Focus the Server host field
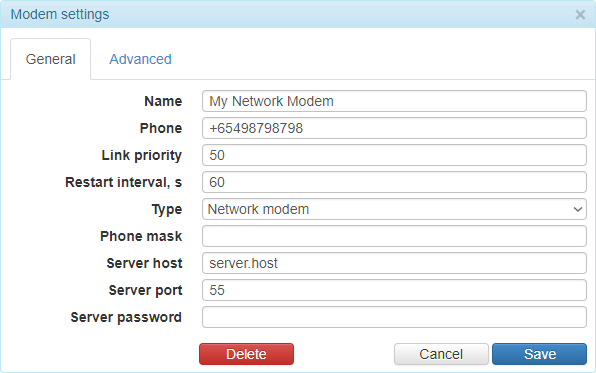Image resolution: width=596 pixels, height=373 pixels. pos(394,263)
